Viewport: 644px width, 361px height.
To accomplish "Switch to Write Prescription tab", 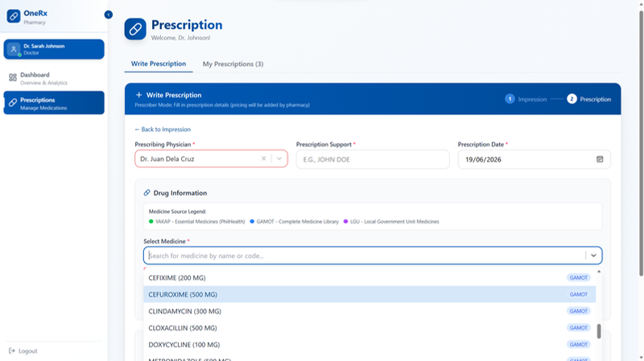I will pyautogui.click(x=159, y=64).
